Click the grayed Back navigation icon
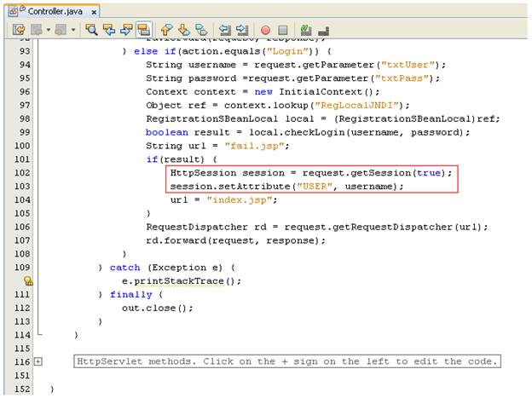 [37, 30]
